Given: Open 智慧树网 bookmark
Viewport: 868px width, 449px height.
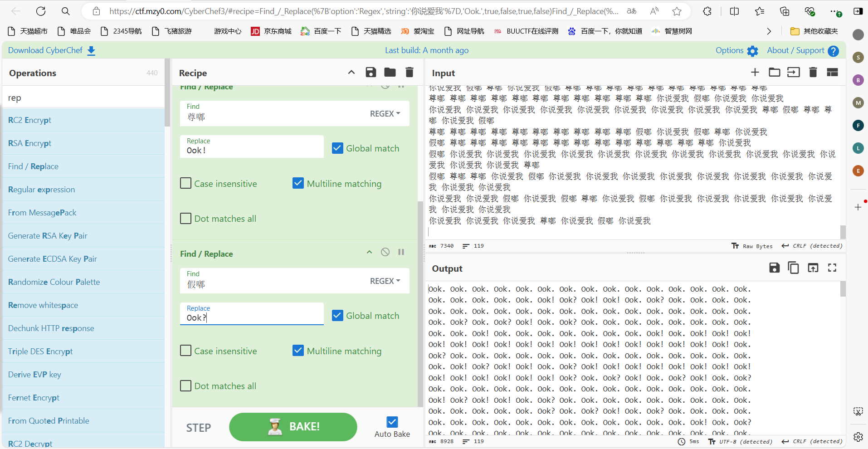Looking at the screenshot, I should click(x=672, y=31).
